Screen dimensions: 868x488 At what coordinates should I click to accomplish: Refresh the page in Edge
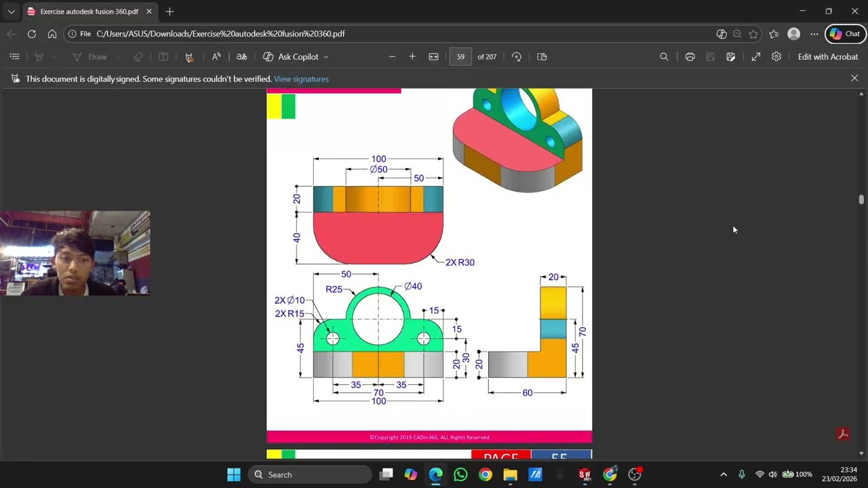click(x=32, y=34)
